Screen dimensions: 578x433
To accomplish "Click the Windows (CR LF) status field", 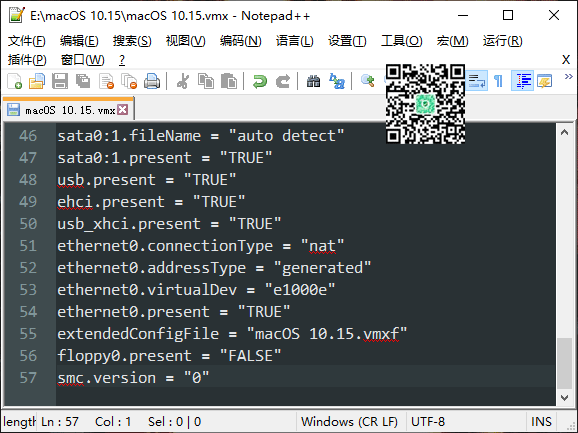I will [349, 421].
